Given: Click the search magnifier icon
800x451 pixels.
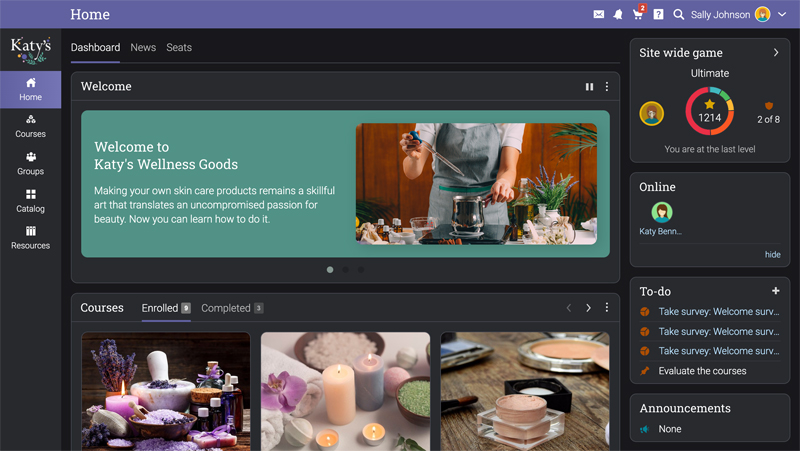Looking at the screenshot, I should click(678, 14).
